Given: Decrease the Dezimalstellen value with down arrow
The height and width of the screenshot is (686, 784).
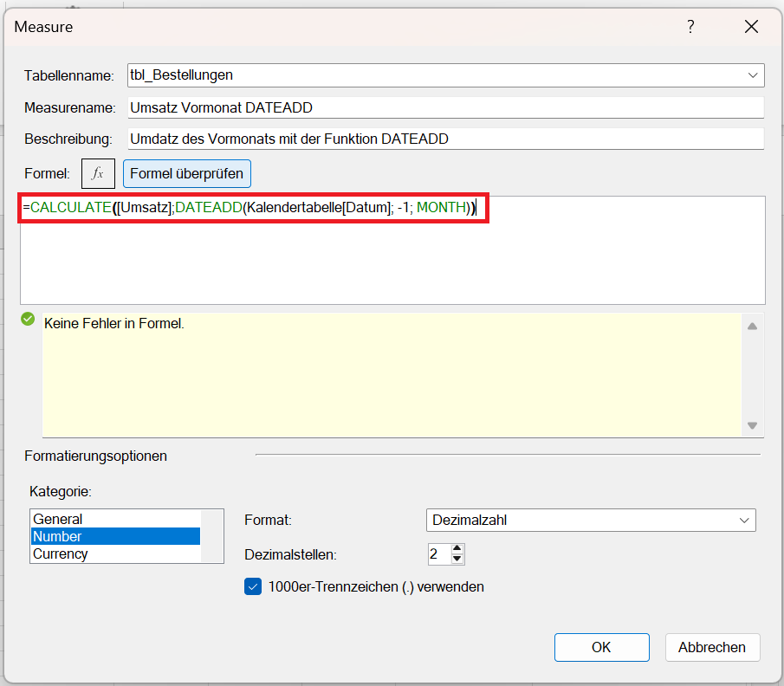Looking at the screenshot, I should (457, 559).
